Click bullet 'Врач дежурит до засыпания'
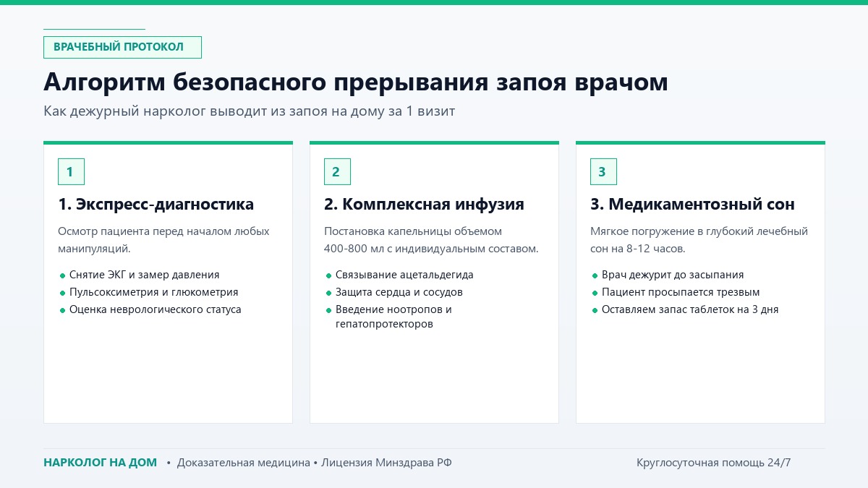This screenshot has height=488, width=868. point(673,275)
